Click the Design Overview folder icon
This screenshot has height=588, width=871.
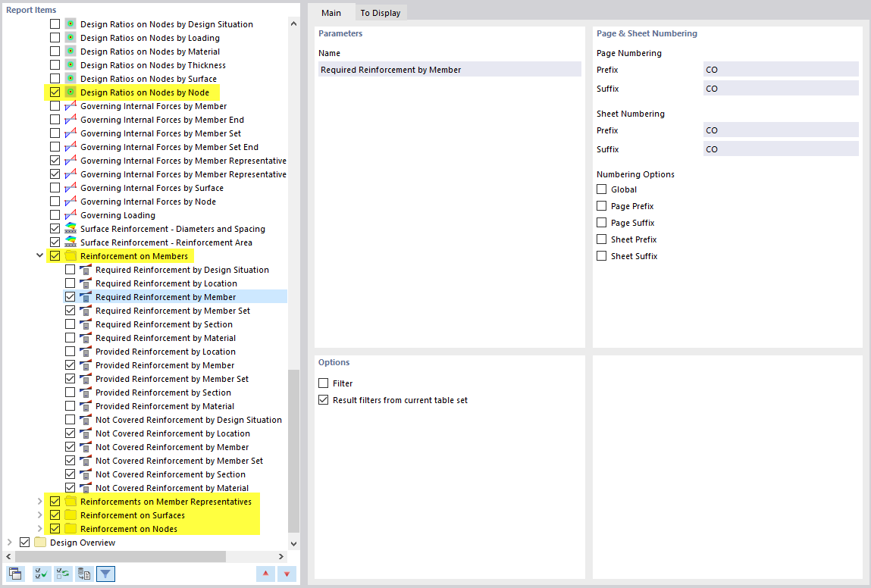point(40,543)
